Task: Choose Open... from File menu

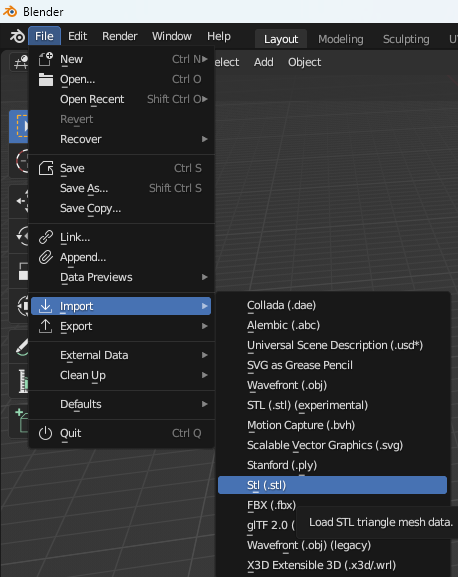Action: pos(121,79)
